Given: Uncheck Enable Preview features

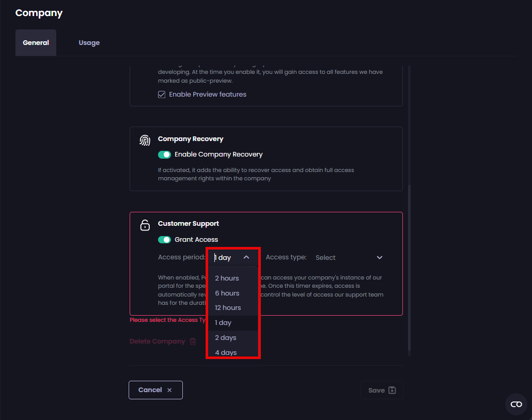Looking at the screenshot, I should click(x=162, y=94).
